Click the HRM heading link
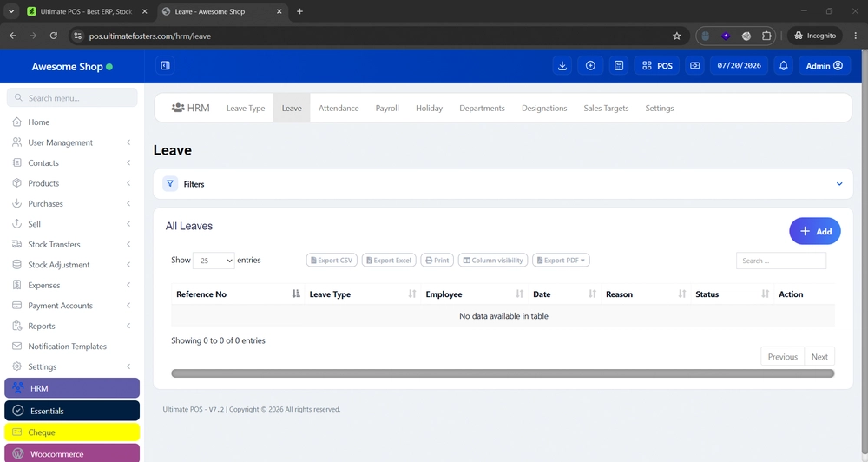Image resolution: width=868 pixels, height=462 pixels. (190, 108)
